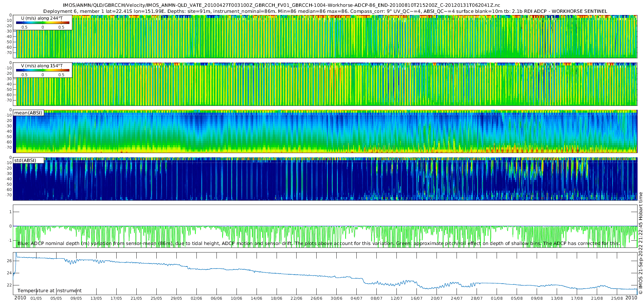
Task: Click the '04/07' date tick label
Action: click(357, 298)
